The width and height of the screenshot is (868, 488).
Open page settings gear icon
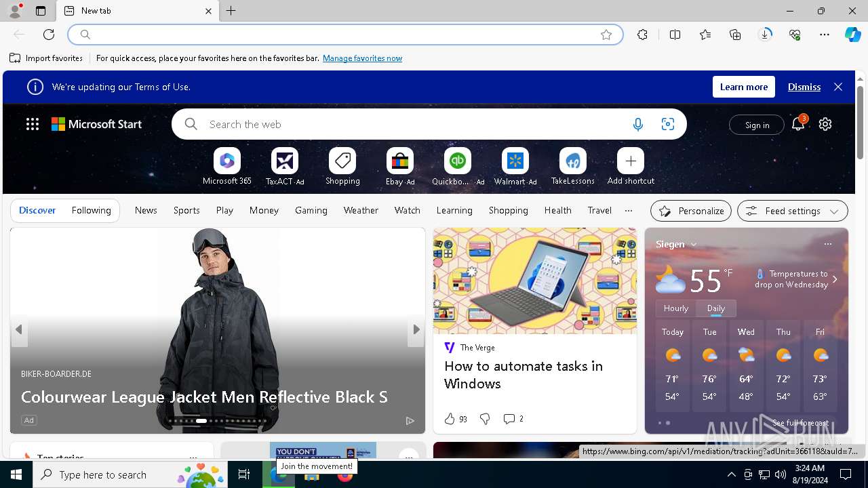[825, 124]
